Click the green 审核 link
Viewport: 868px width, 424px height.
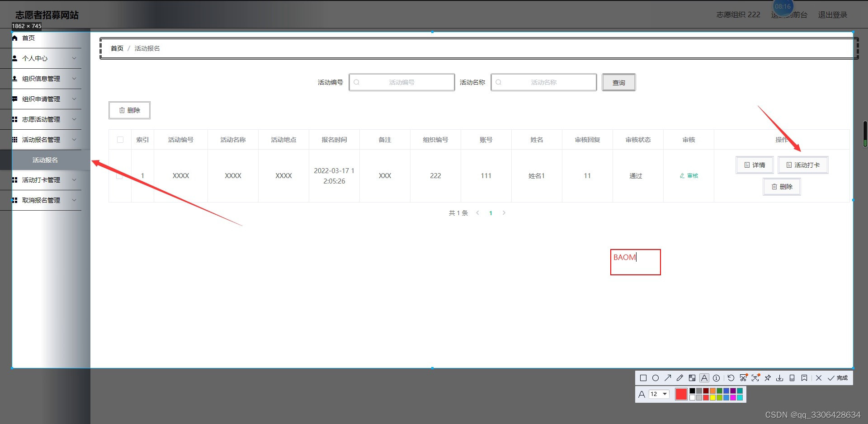coord(689,176)
